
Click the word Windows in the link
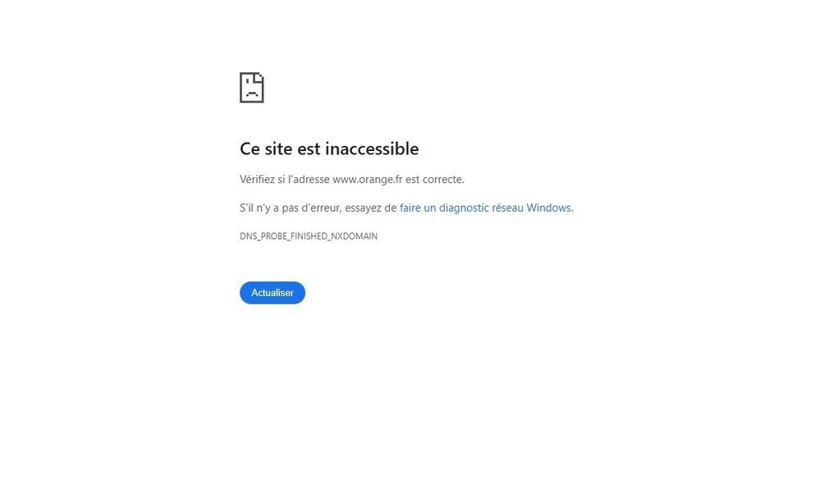pyautogui.click(x=548, y=208)
